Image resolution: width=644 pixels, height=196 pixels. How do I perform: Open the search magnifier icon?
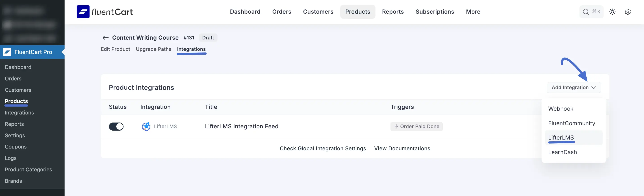coord(585,12)
